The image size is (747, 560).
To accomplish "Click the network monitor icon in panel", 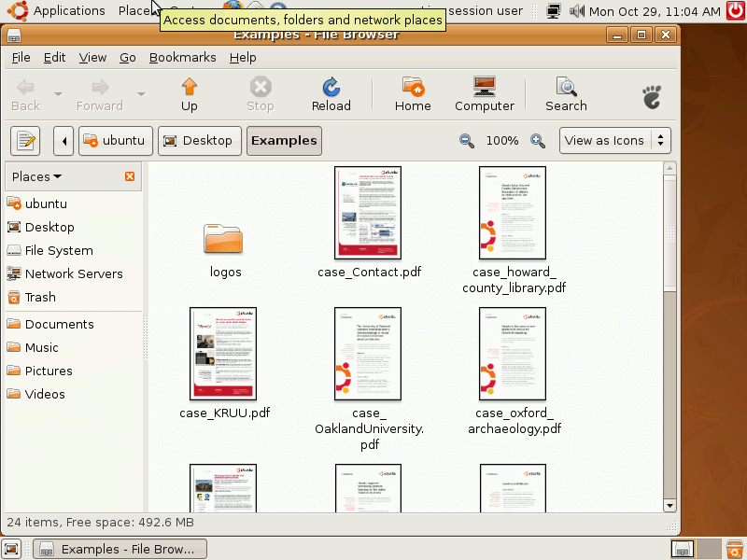I will pyautogui.click(x=553, y=11).
